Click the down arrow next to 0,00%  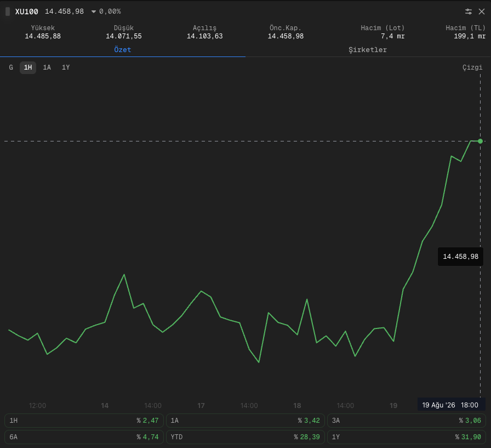(x=93, y=12)
